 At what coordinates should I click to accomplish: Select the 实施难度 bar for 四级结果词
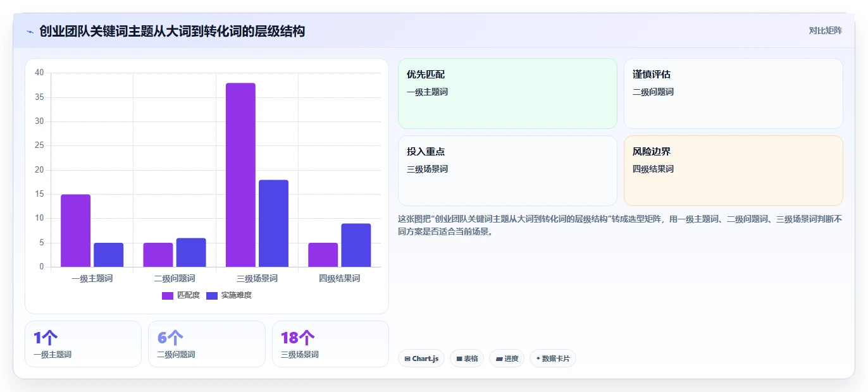tap(356, 245)
